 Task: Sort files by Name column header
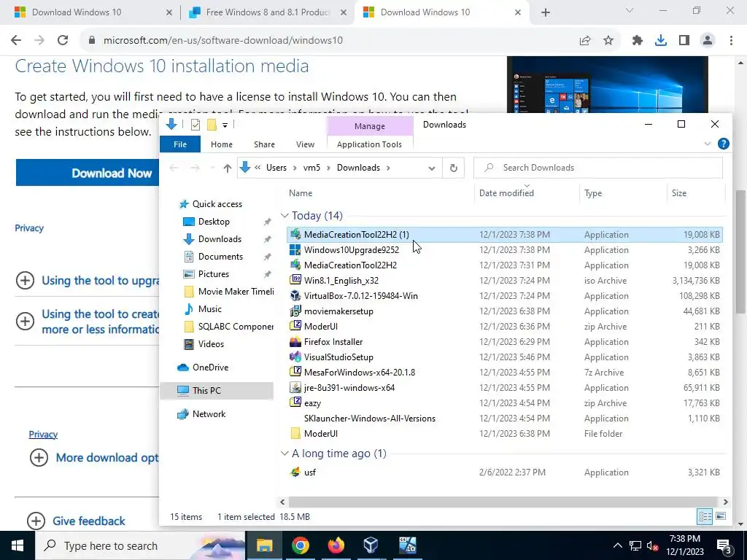pos(301,192)
